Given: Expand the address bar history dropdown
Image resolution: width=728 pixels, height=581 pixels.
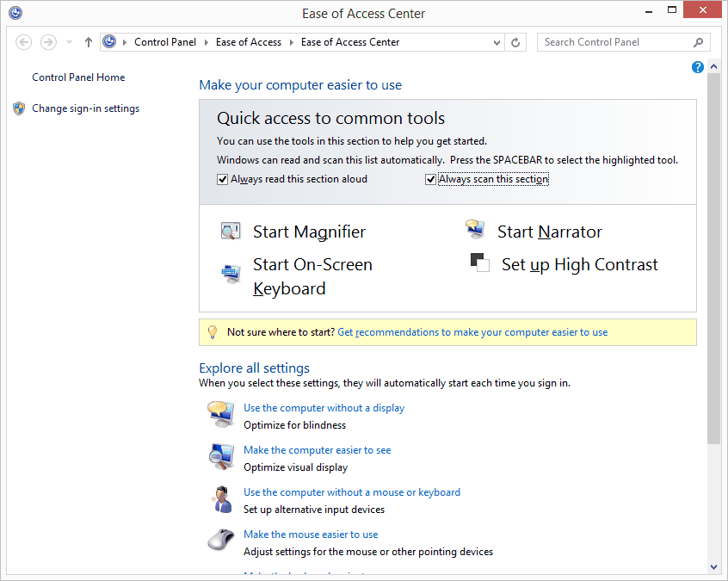Looking at the screenshot, I should click(497, 42).
